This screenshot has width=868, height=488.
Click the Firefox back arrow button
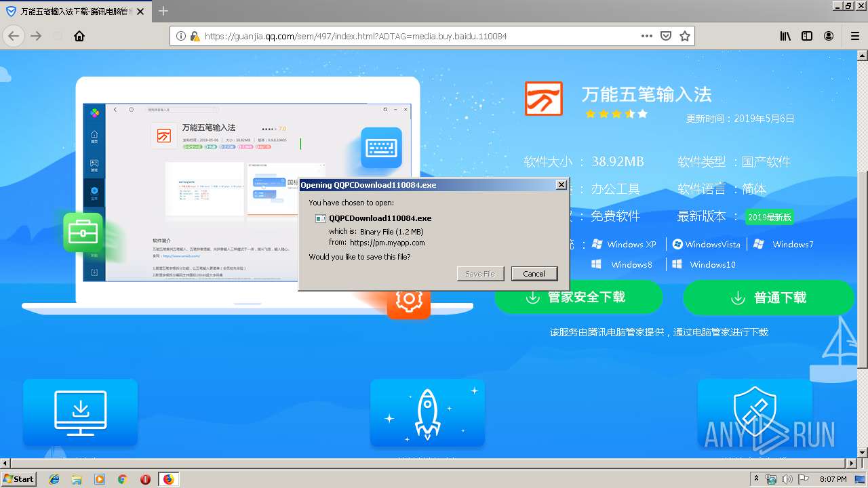tap(14, 36)
